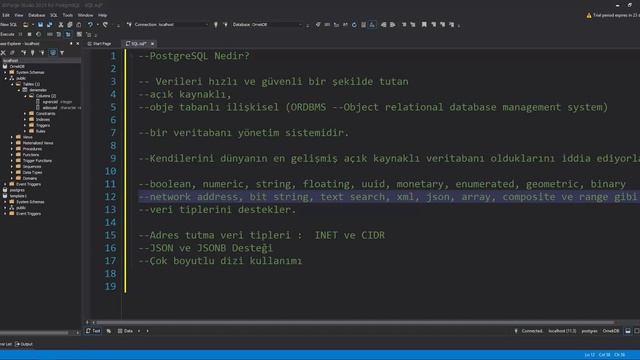Select the Functions folder
Image resolution: width=640 pixels, height=360 pixels.
click(31, 155)
